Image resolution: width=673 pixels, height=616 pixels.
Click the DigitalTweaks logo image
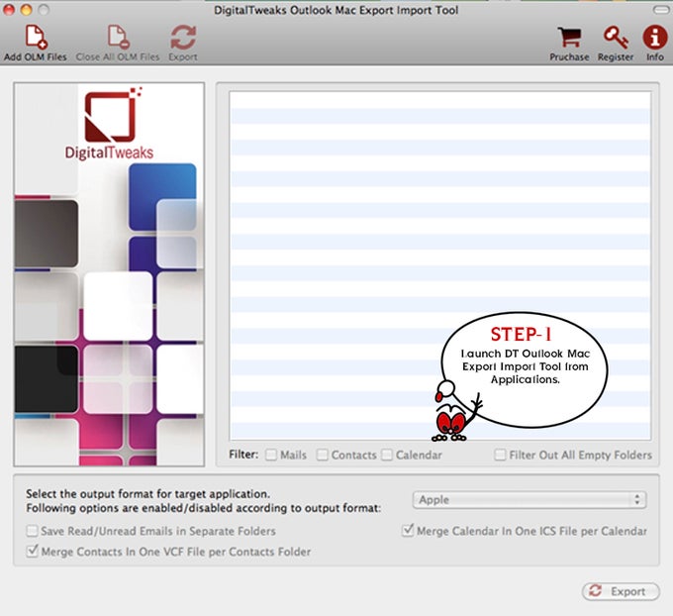click(110, 123)
